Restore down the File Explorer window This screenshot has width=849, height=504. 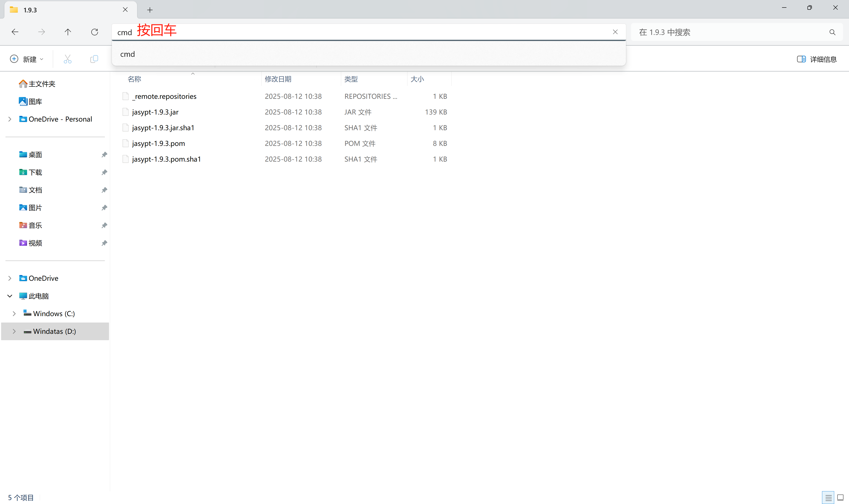coord(810,8)
